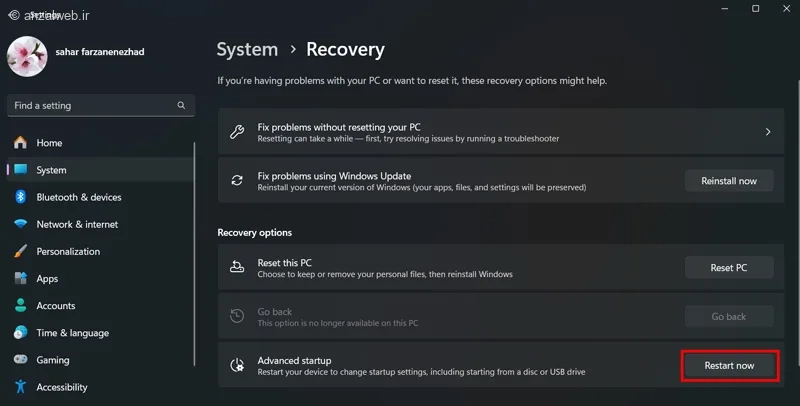The height and width of the screenshot is (406, 800).
Task: Click the Bluetooth & devices icon
Action: [20, 197]
